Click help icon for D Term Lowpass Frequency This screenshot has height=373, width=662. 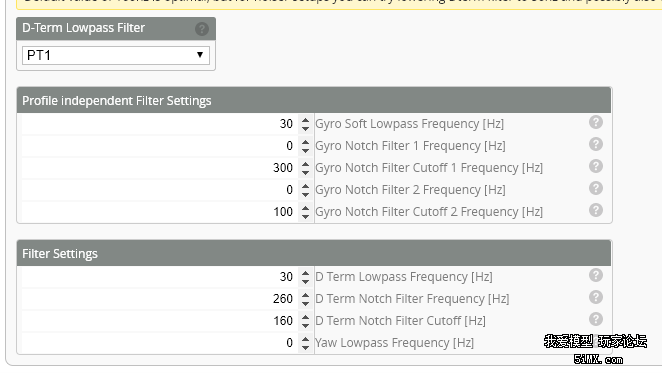(596, 275)
